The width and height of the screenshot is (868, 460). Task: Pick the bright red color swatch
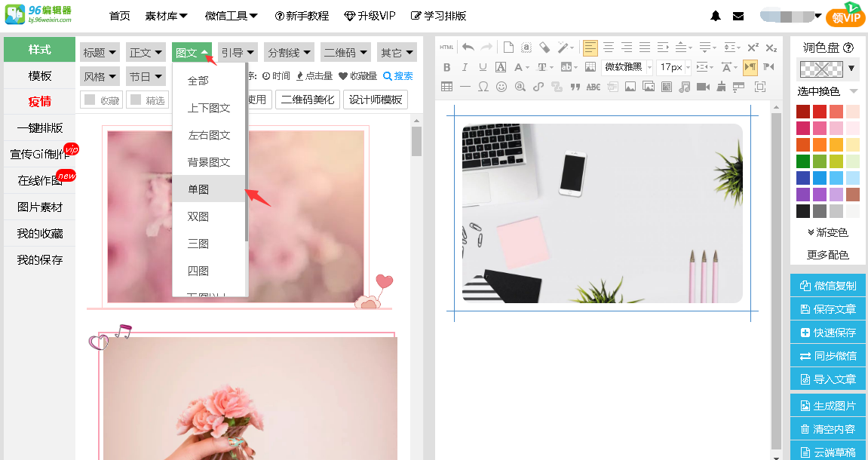point(820,112)
